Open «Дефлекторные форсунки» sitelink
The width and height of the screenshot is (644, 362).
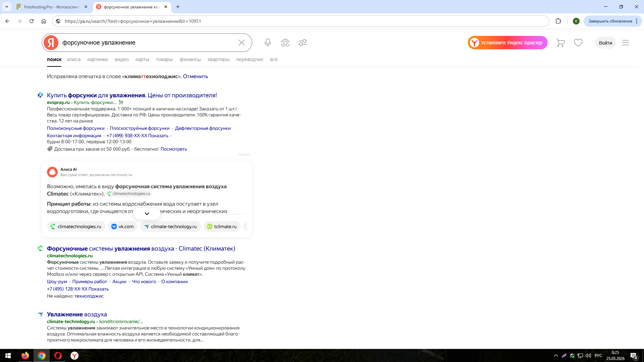[203, 128]
